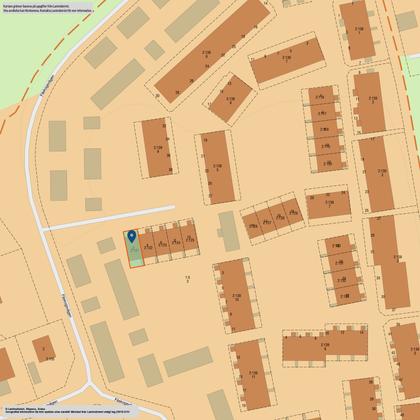Click the blue location pin marker

[x=132, y=236]
